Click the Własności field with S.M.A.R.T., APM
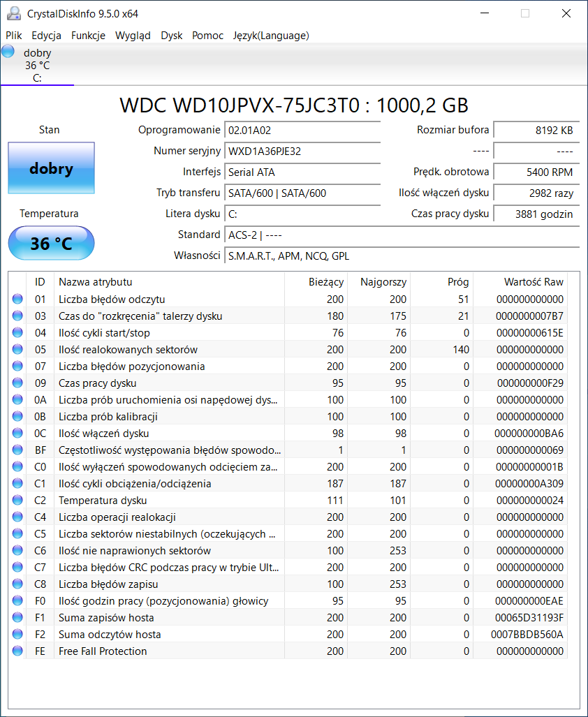The width and height of the screenshot is (588, 717). click(x=402, y=256)
